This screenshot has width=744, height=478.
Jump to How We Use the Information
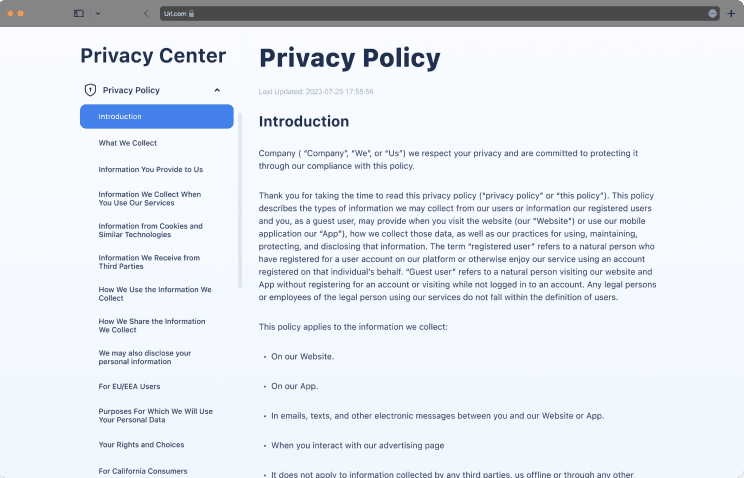[x=155, y=293]
